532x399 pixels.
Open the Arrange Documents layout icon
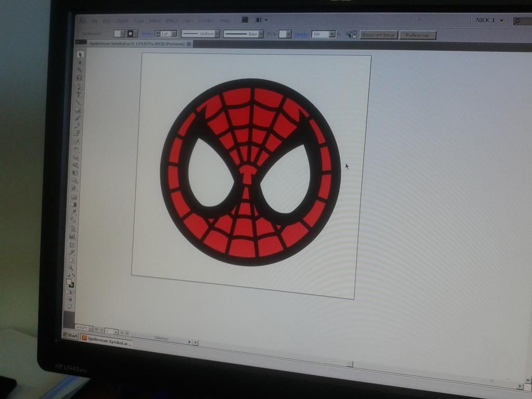(261, 20)
